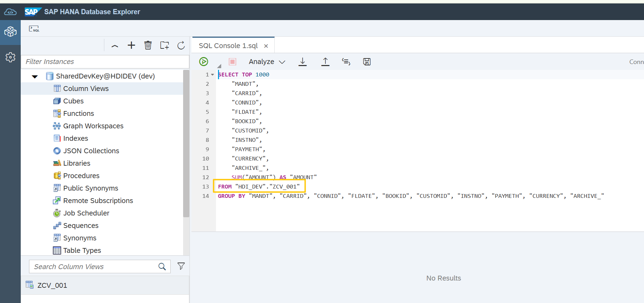
Task: Click the FROM line in the editor
Action: pyautogui.click(x=259, y=187)
